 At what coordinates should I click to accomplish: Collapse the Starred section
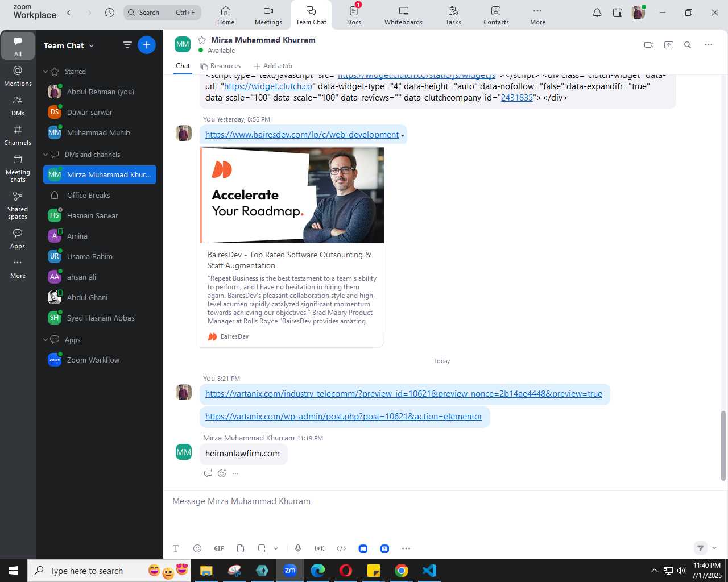pos(45,72)
